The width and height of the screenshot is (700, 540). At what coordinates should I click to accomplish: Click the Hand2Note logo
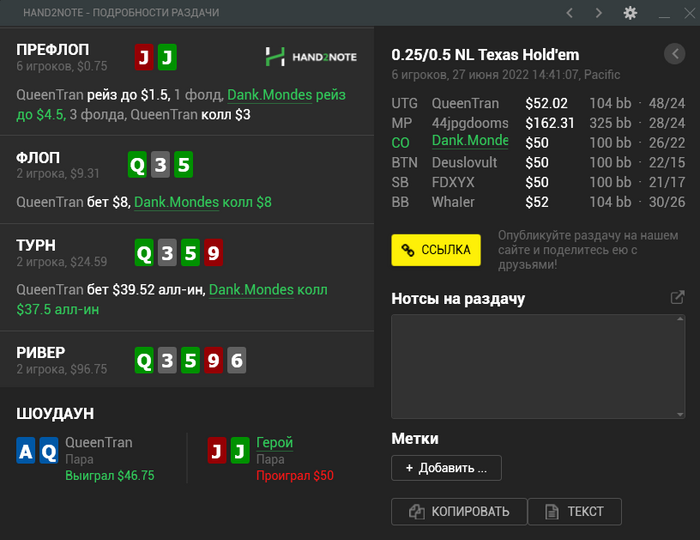point(311,57)
